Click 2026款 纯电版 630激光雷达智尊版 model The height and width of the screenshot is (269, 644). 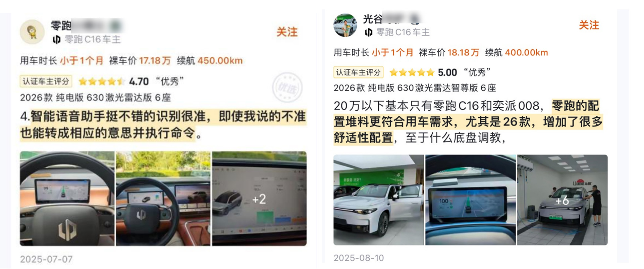415,88
